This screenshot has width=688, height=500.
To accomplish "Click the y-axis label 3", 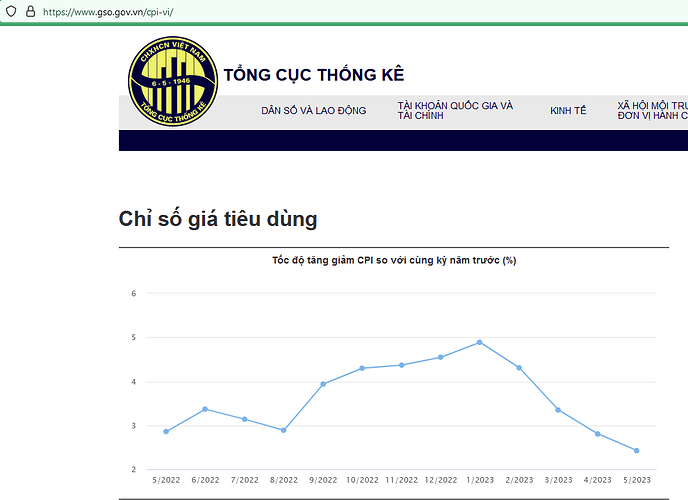I will tap(134, 426).
